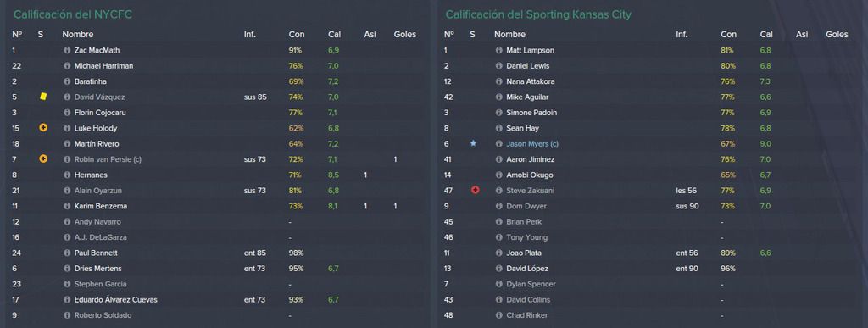Click the star icon next to Jason Myers
The image size is (868, 328).
click(x=473, y=143)
